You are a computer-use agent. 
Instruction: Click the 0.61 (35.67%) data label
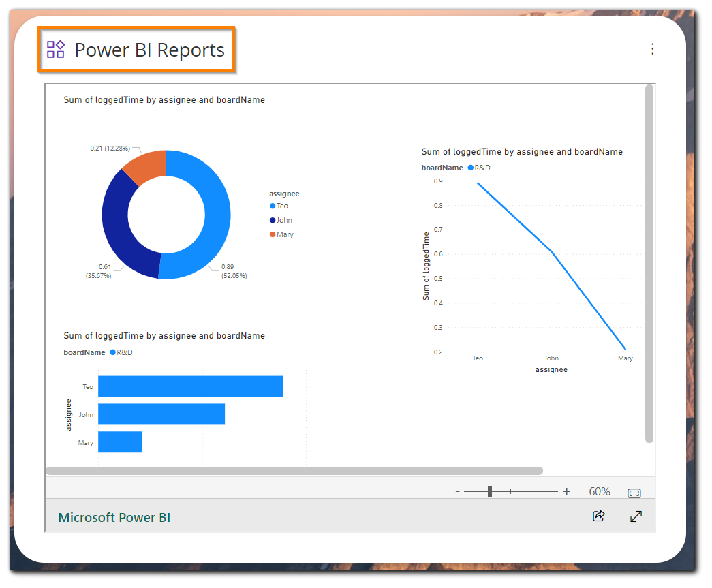tap(99, 271)
